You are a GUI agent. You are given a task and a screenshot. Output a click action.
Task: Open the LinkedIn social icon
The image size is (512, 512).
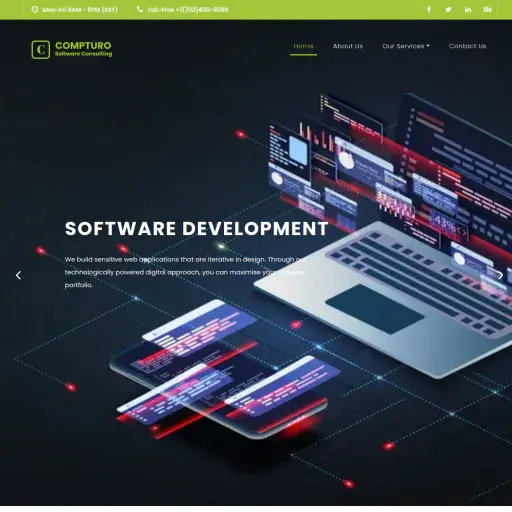click(468, 9)
